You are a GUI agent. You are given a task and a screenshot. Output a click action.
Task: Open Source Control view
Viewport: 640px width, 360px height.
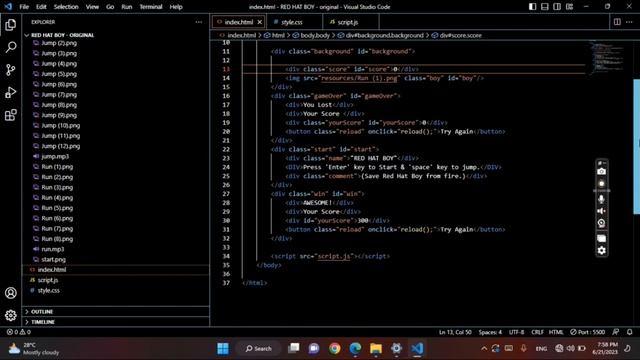[11, 70]
